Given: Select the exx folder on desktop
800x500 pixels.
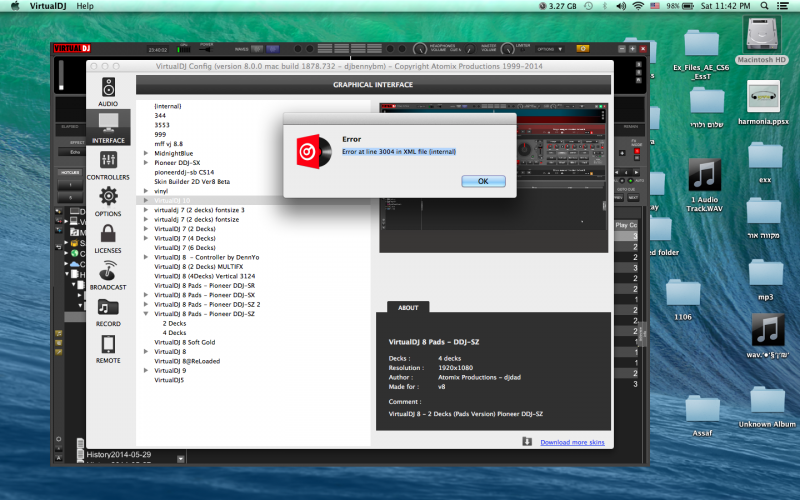Looking at the screenshot, I should (765, 163).
